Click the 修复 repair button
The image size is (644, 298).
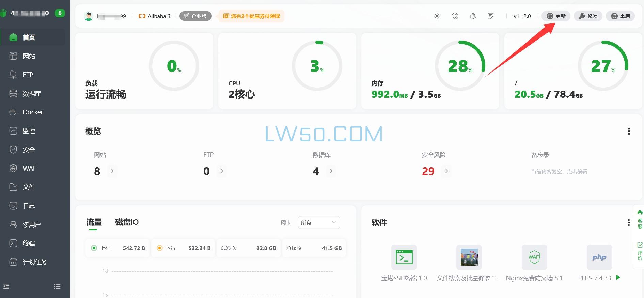point(588,16)
